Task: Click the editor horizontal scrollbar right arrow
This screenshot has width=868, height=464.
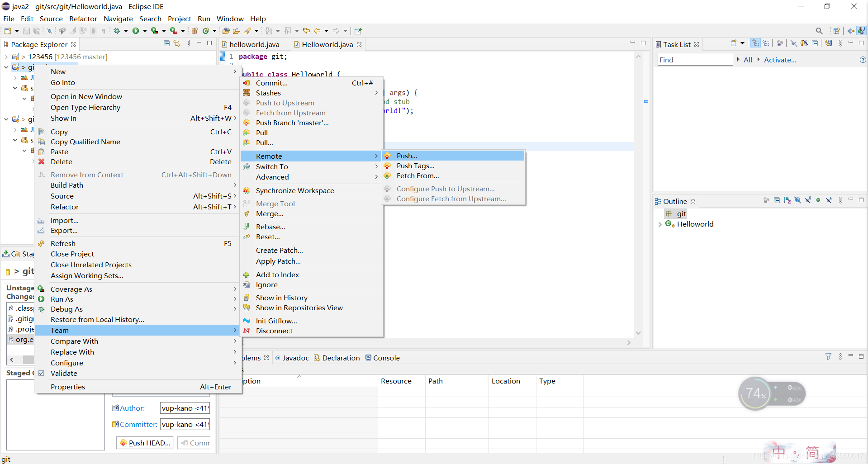Action: point(629,342)
